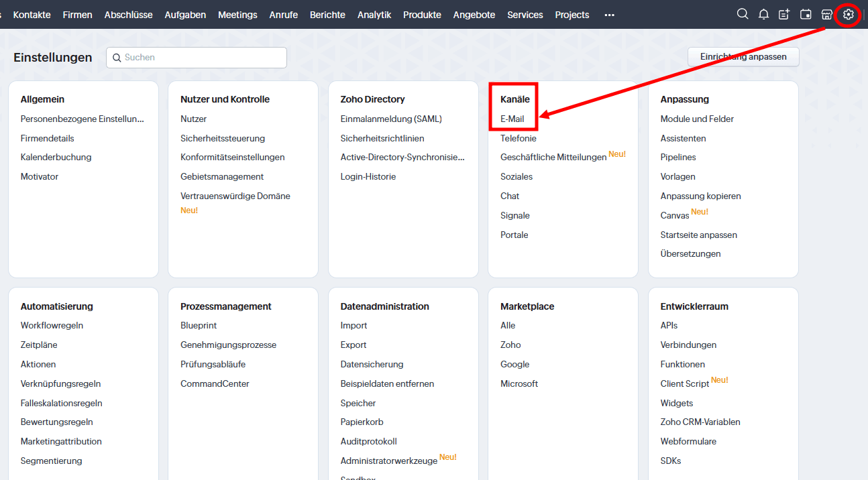Open Webformulare link

pyautogui.click(x=689, y=441)
